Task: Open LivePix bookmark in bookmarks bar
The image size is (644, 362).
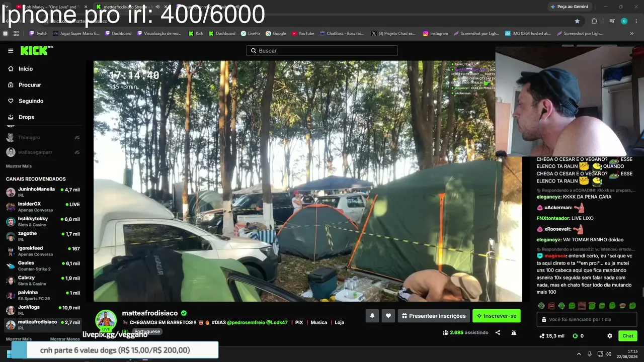Action: tap(250, 34)
